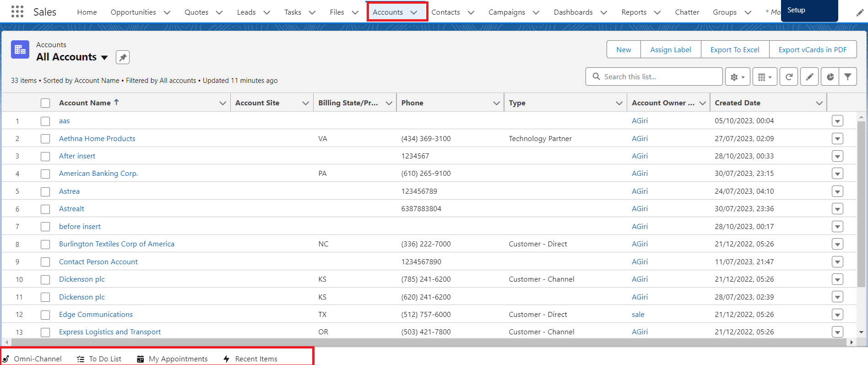Select the American Banking Corp. checkbox

point(45,174)
